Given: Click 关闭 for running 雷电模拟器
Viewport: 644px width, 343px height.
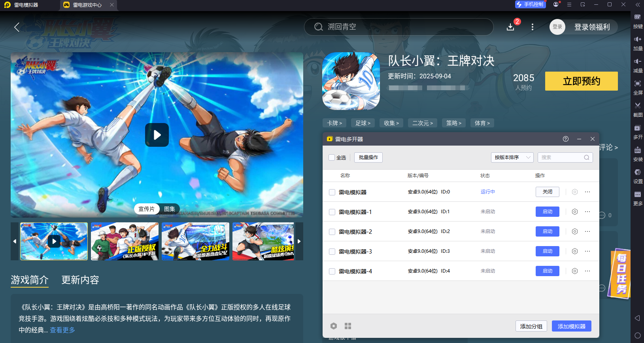Looking at the screenshot, I should pyautogui.click(x=548, y=192).
